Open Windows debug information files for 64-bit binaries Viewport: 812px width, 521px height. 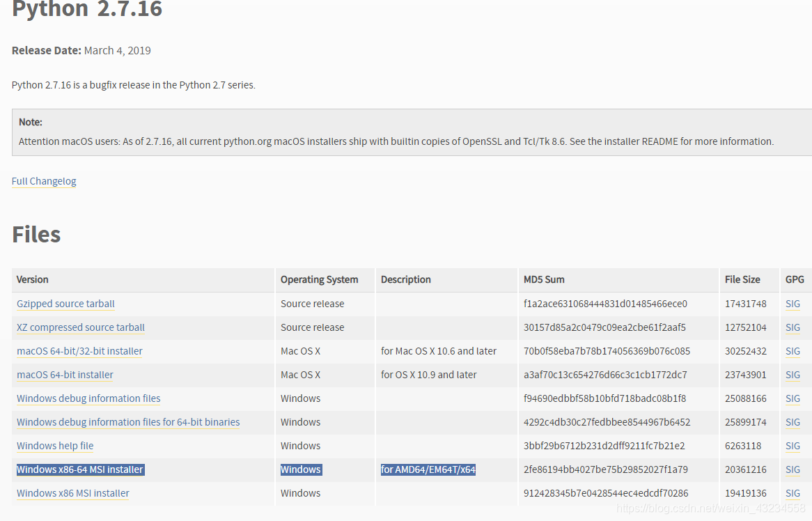pyautogui.click(x=128, y=422)
